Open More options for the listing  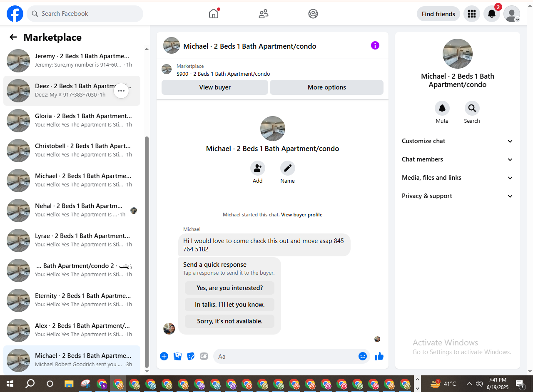[x=327, y=87]
